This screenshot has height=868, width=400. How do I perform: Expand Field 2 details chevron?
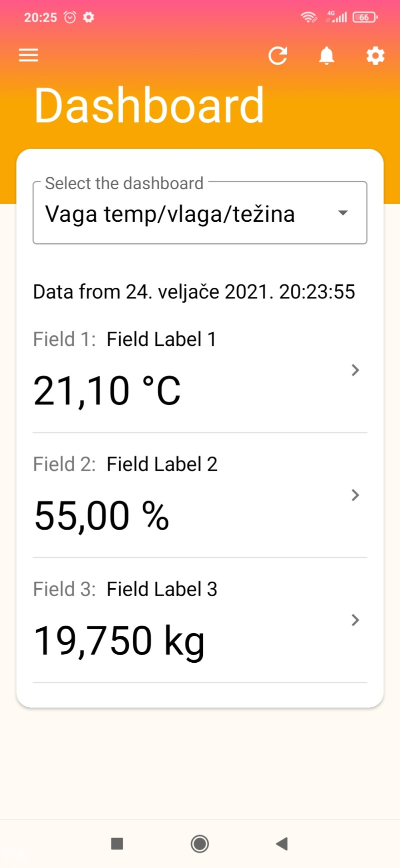(355, 495)
